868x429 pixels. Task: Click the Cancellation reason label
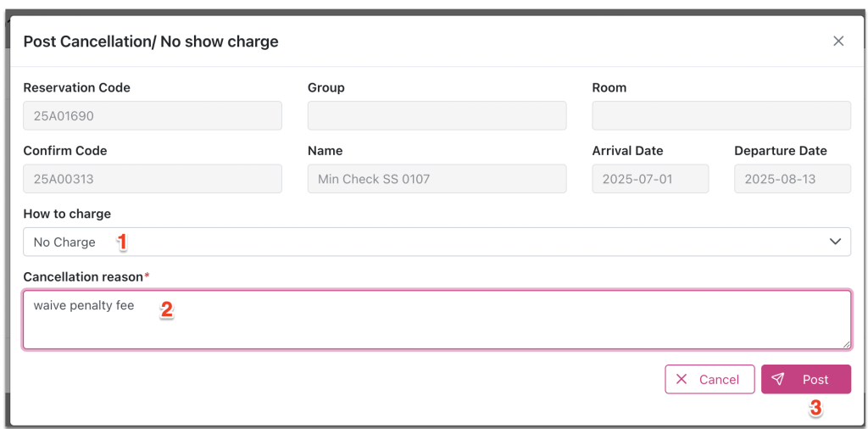click(85, 276)
